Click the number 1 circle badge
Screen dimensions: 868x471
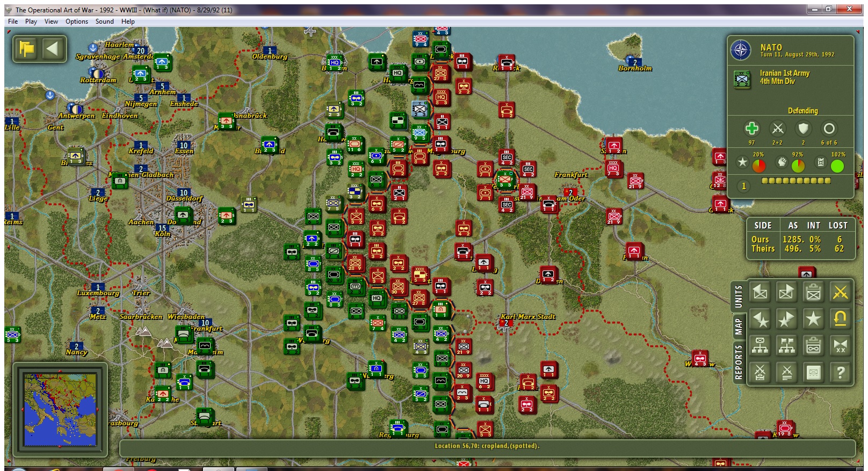click(743, 186)
